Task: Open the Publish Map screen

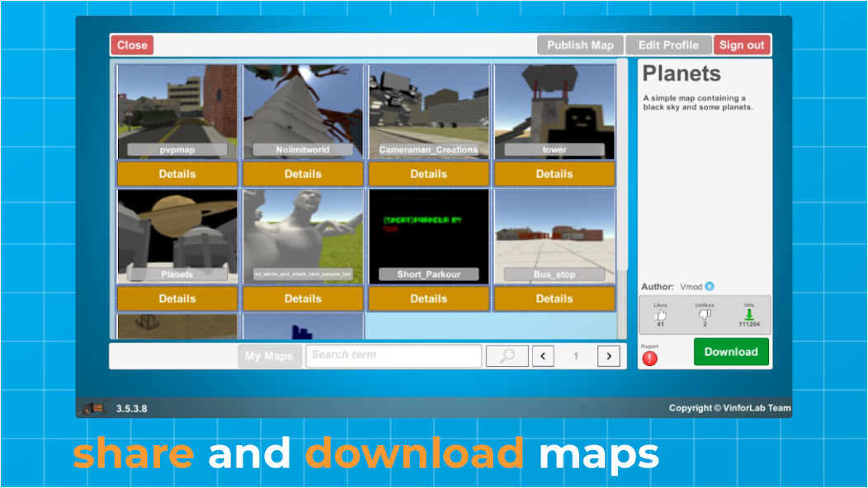Action: (x=580, y=45)
